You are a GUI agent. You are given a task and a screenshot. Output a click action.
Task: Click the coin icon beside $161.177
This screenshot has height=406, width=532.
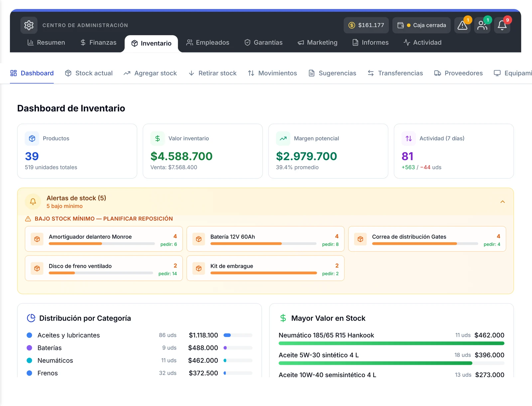[352, 25]
